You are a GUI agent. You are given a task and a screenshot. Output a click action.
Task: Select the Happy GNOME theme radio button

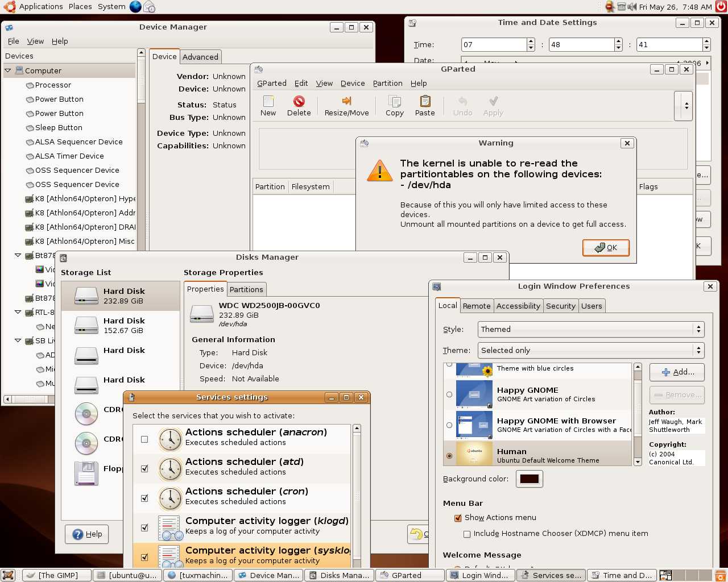449,394
